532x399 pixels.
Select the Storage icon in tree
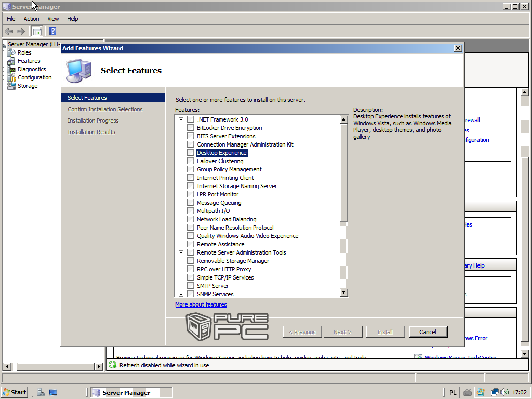11,86
